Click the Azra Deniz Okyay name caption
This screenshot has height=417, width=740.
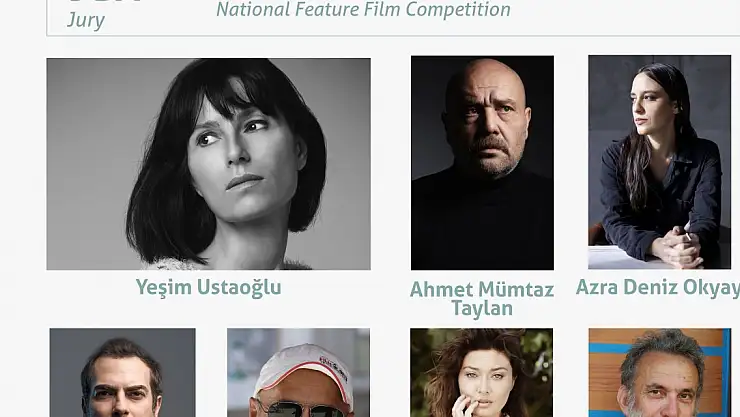pyautogui.click(x=658, y=287)
